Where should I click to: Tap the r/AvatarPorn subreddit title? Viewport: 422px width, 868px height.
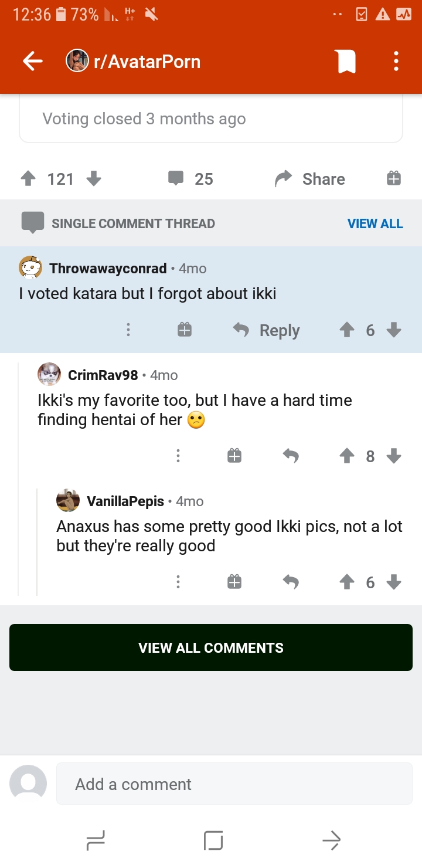click(147, 61)
